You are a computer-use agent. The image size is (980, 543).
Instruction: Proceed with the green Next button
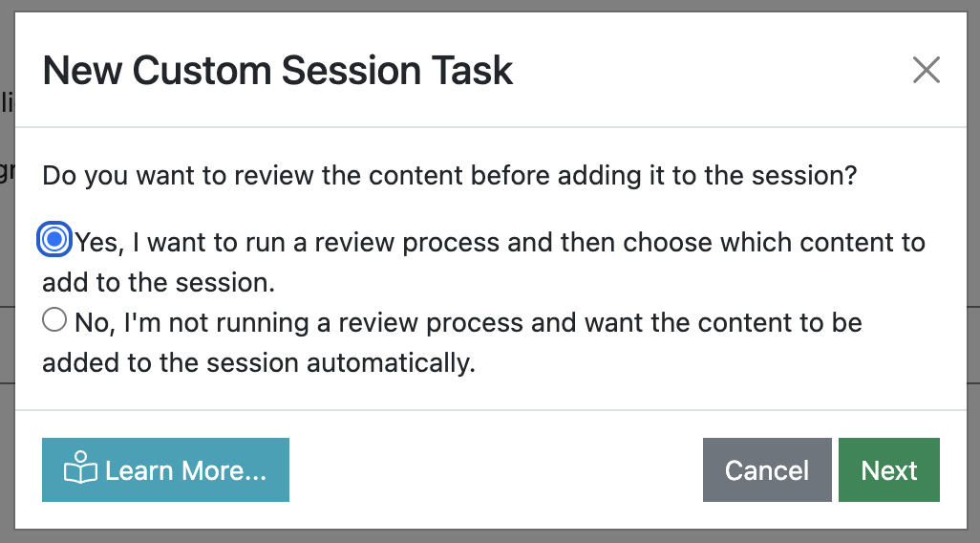click(x=888, y=469)
